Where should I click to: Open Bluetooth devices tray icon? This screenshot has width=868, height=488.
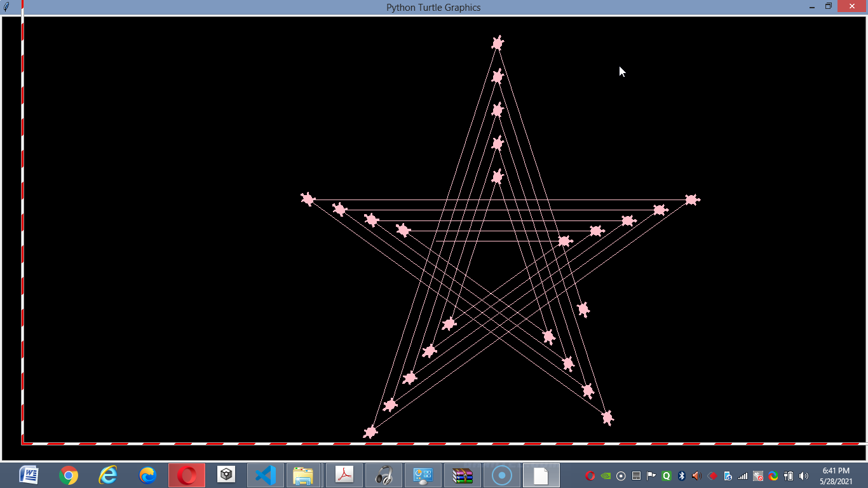[x=682, y=476]
